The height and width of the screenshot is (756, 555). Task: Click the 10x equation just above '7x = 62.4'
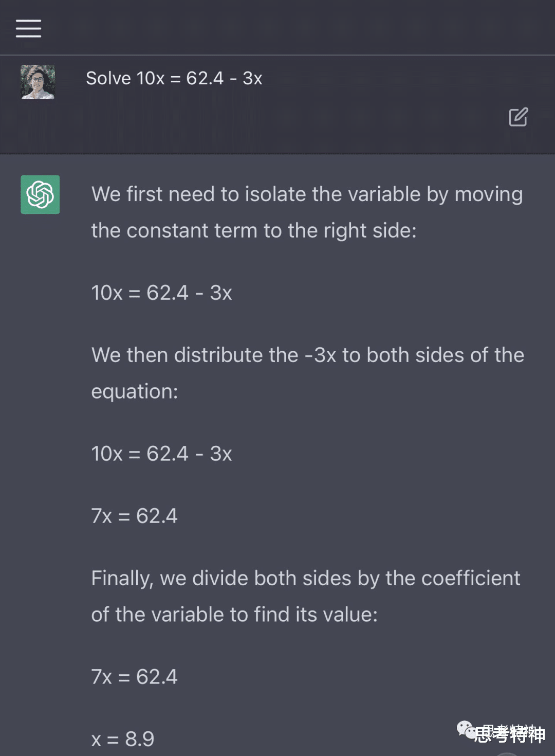161,454
